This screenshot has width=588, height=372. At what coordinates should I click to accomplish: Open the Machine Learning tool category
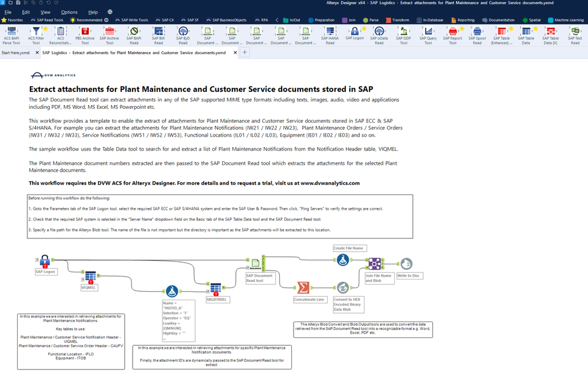pyautogui.click(x=566, y=20)
